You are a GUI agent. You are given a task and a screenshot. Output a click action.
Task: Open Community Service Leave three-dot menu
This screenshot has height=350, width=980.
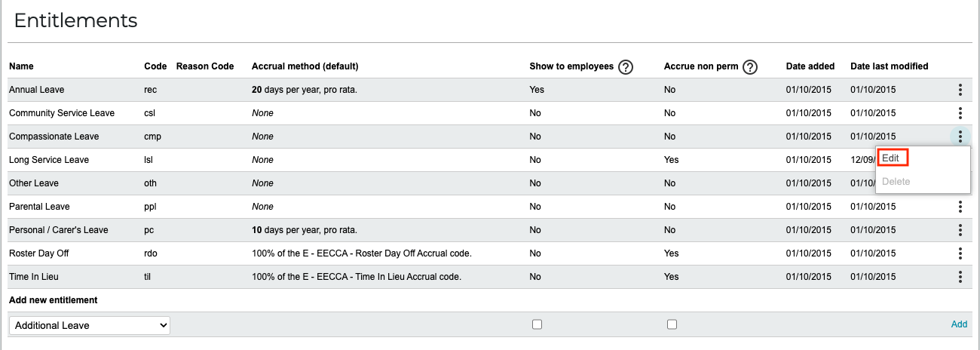(960, 113)
